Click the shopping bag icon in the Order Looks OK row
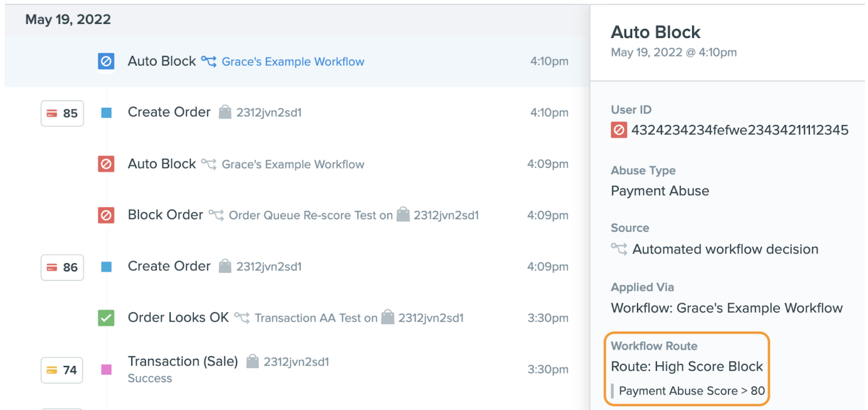 [388, 317]
